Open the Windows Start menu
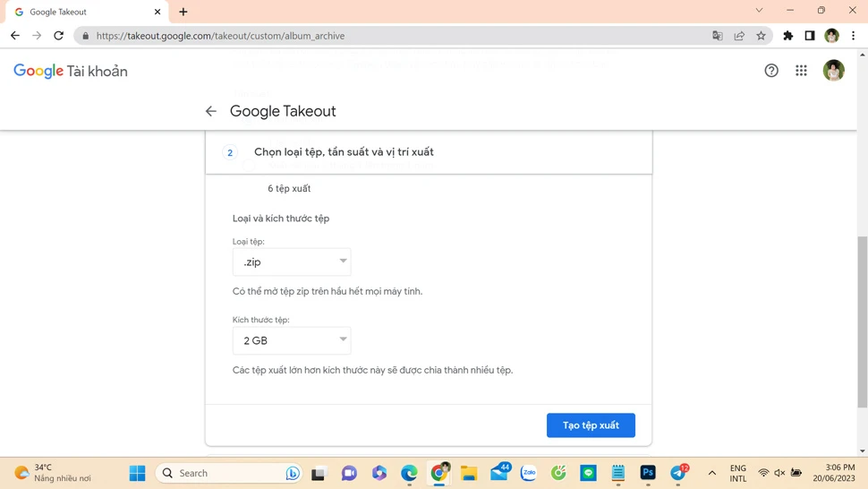The height and width of the screenshot is (489, 868). click(137, 473)
